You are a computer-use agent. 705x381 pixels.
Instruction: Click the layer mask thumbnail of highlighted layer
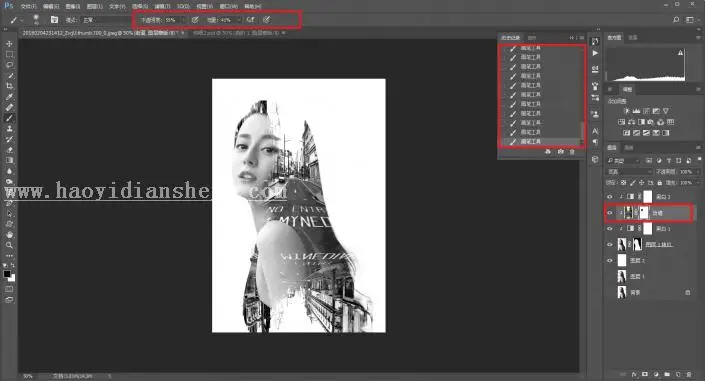(x=644, y=213)
